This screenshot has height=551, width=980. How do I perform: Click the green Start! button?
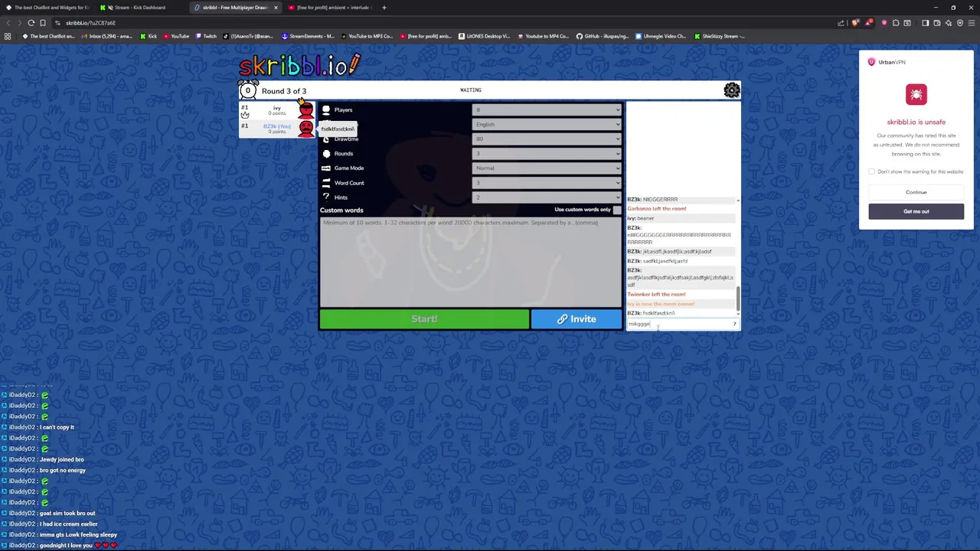(424, 319)
